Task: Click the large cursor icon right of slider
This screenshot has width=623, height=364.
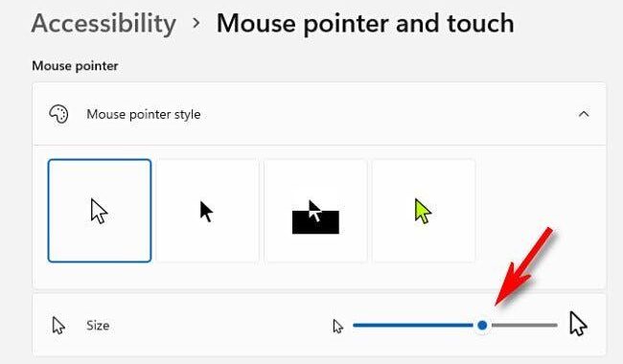Action: coord(578,324)
